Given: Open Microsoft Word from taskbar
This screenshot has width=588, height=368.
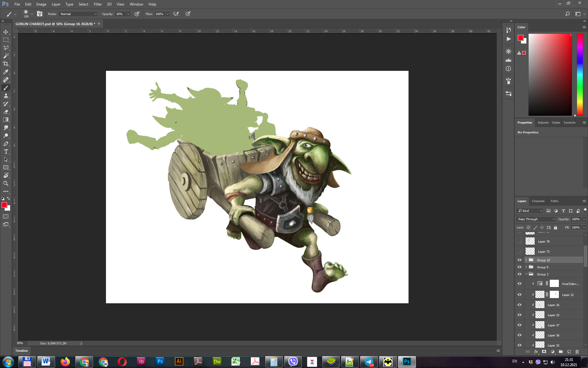Looking at the screenshot, I should tap(46, 362).
